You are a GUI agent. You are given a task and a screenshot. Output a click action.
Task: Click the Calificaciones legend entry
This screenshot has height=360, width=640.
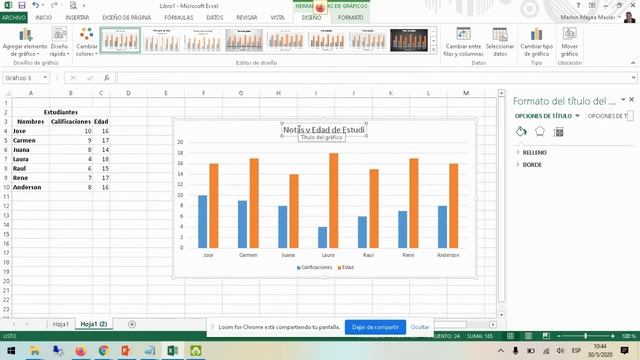click(314, 267)
